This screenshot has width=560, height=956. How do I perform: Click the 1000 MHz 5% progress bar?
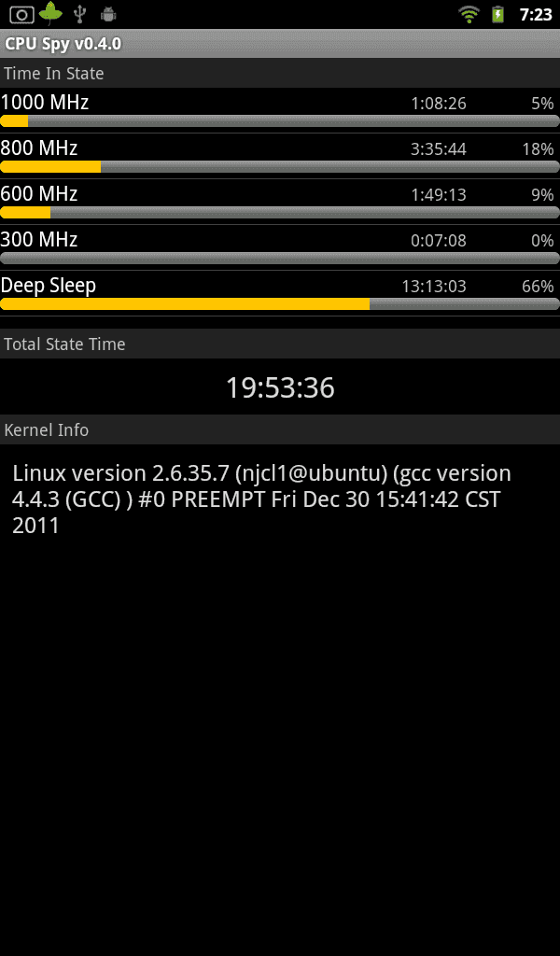tap(280, 120)
